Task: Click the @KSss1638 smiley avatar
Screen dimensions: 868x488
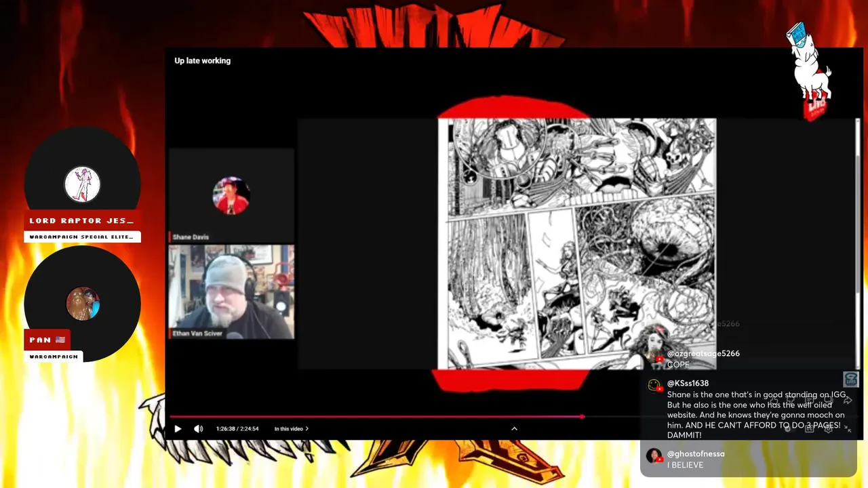Action: [x=654, y=385]
